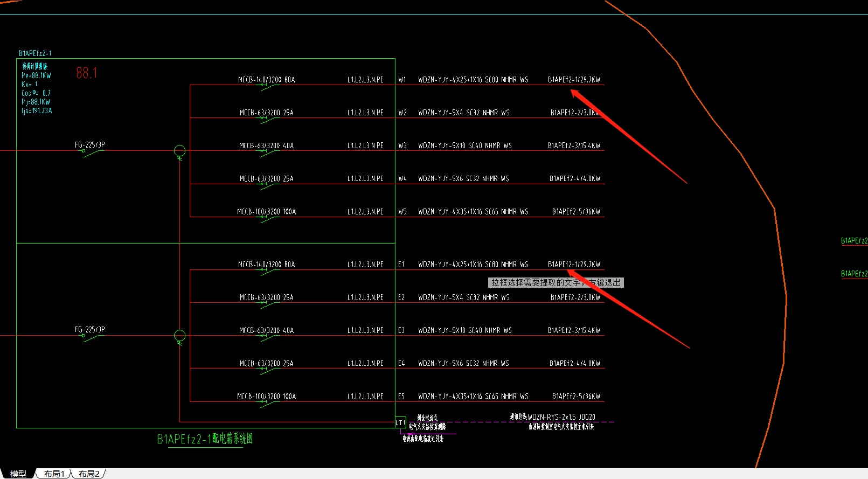Select the Ijs=191.23A current text
The width and height of the screenshot is (868, 479).
[37, 110]
